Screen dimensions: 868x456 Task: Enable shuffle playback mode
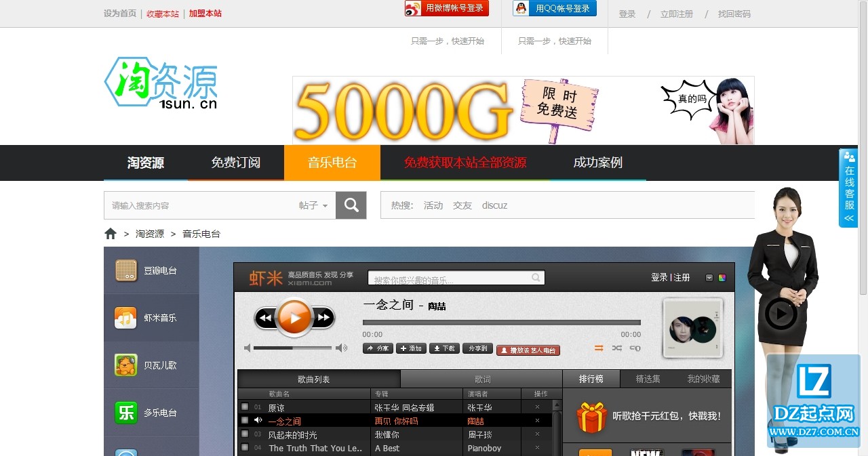tap(616, 348)
